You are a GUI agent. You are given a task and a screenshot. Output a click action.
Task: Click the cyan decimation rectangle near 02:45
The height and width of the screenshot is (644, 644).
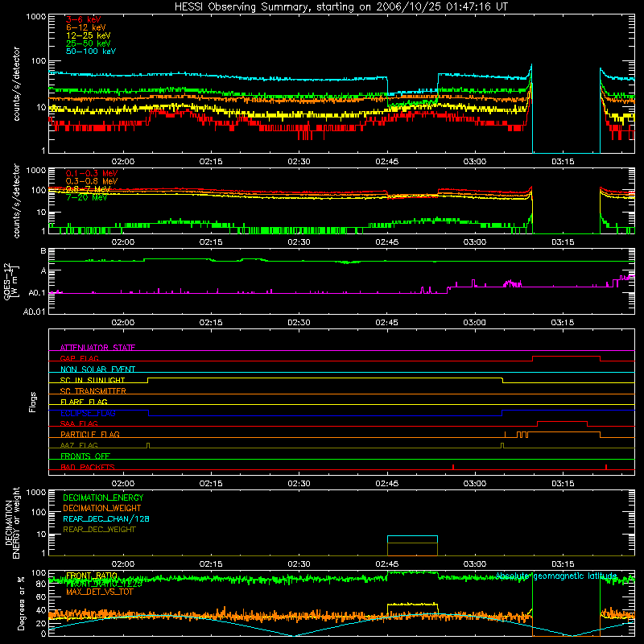pyautogui.click(x=412, y=539)
